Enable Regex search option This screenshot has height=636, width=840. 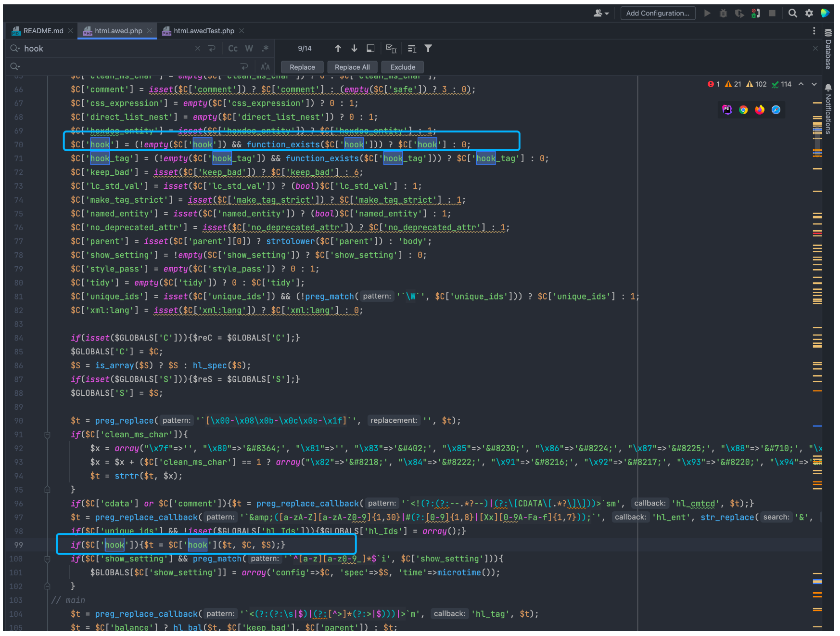(265, 49)
